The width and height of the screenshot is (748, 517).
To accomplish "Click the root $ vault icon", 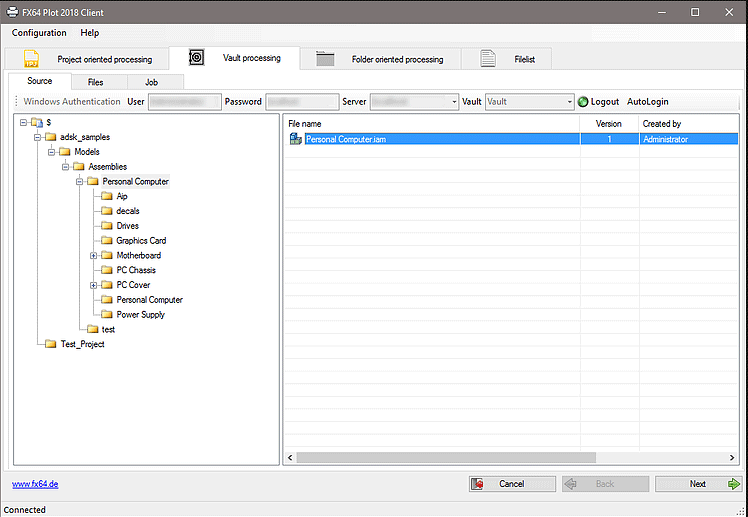I will click(36, 122).
